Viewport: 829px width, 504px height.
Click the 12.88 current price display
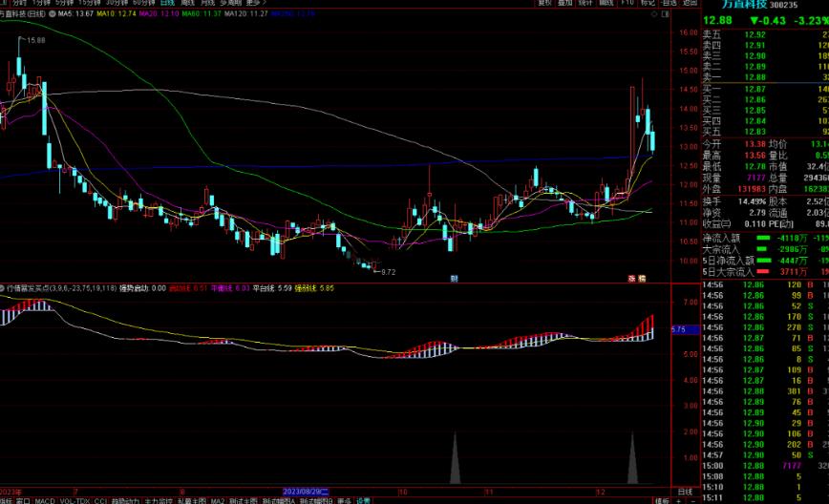click(717, 21)
